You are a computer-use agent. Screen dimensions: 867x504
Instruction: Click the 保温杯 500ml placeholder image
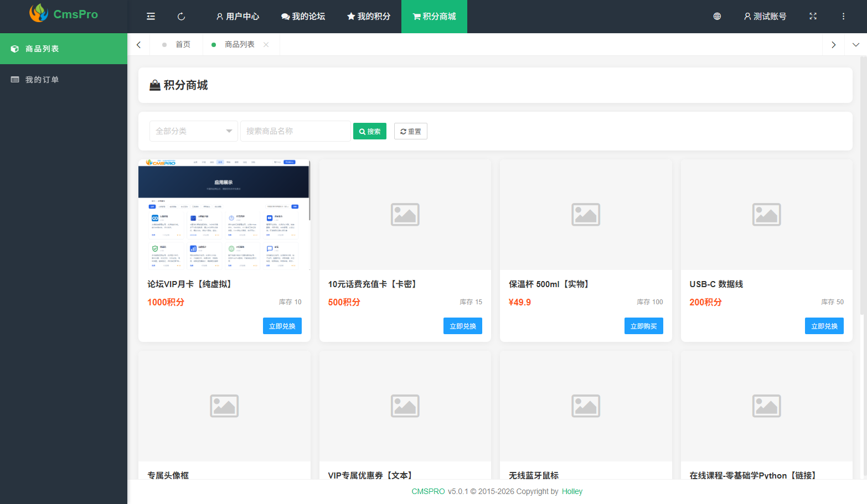(x=586, y=215)
